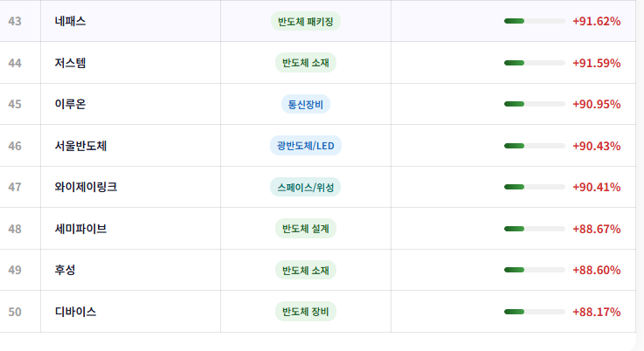644x351 pixels.
Task: Click the progress bar beside +88.17%
Action: [535, 312]
